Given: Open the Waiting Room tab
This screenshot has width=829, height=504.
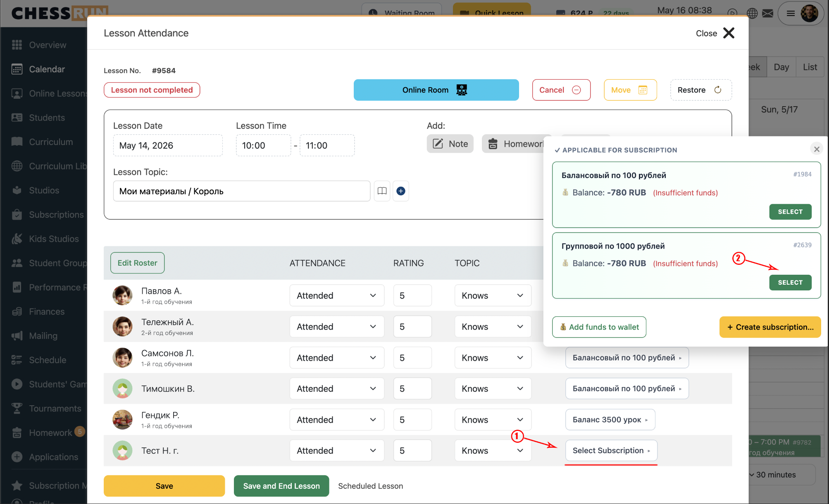Looking at the screenshot, I should [402, 12].
